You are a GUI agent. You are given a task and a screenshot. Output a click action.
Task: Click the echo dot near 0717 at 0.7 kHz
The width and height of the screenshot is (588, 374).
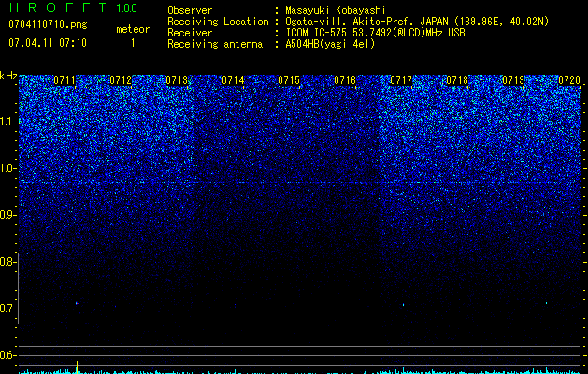point(404,305)
